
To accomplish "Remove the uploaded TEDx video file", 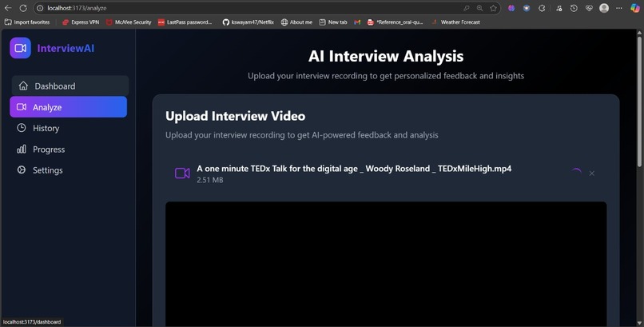I will pyautogui.click(x=592, y=173).
